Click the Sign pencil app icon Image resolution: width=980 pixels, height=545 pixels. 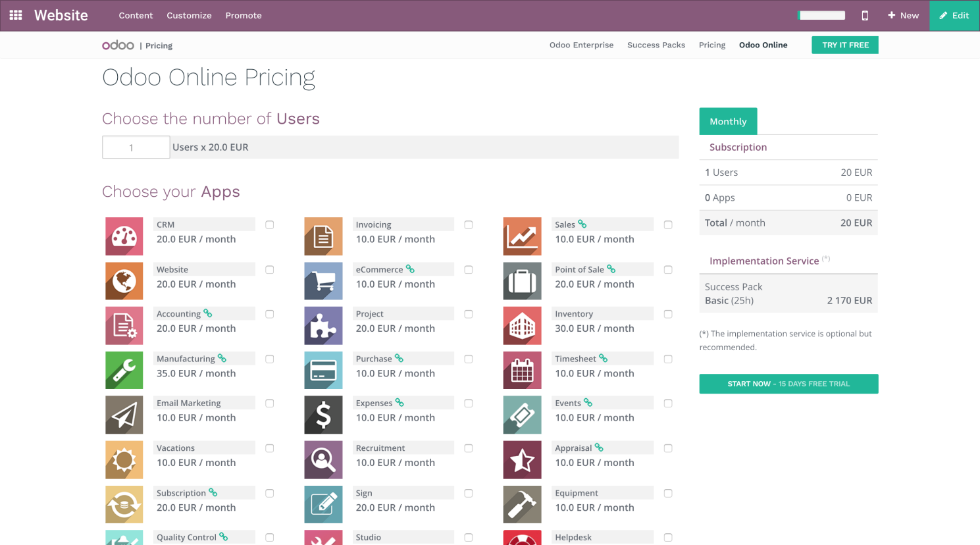(323, 505)
